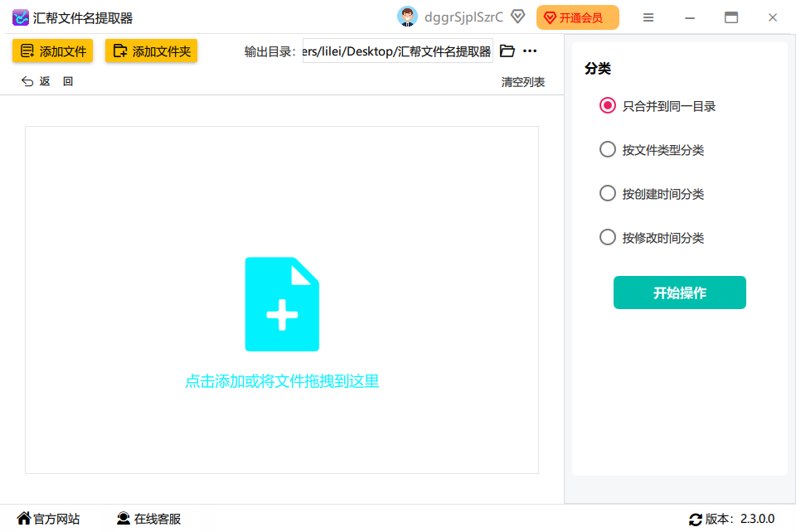
Task: Click the version refresh icon in status bar
Action: (x=695, y=520)
